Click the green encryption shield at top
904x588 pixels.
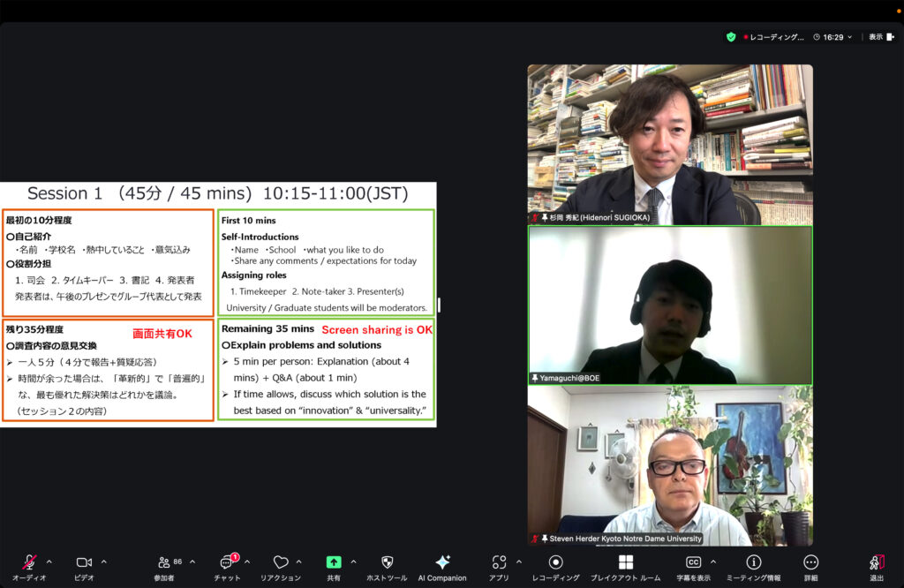[731, 37]
